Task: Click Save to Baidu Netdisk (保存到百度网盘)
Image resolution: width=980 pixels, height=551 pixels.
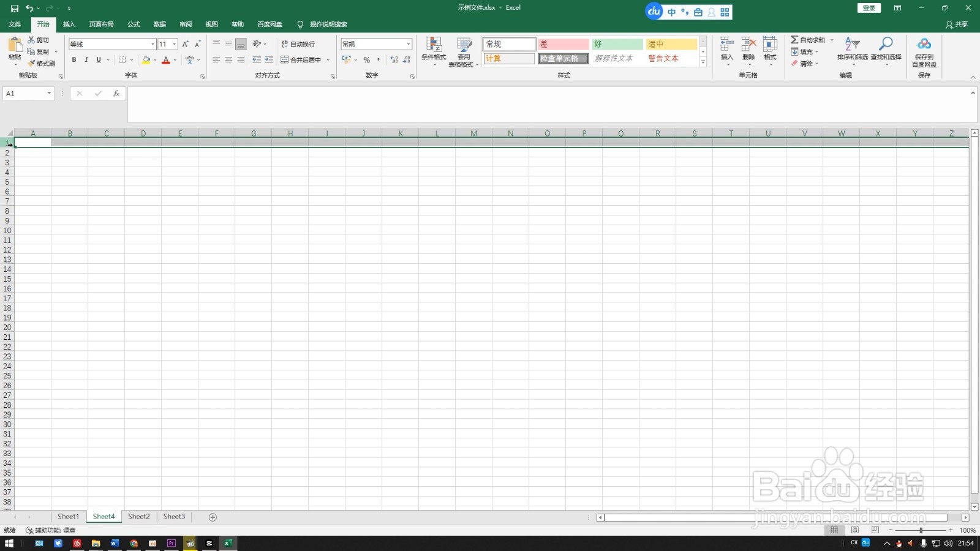Action: 924,51
